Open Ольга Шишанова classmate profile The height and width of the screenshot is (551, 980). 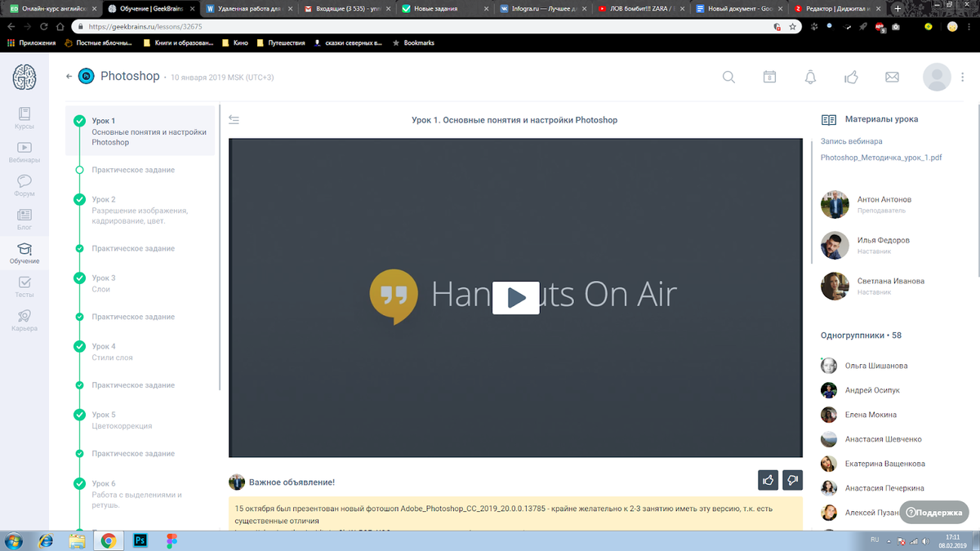tap(876, 366)
